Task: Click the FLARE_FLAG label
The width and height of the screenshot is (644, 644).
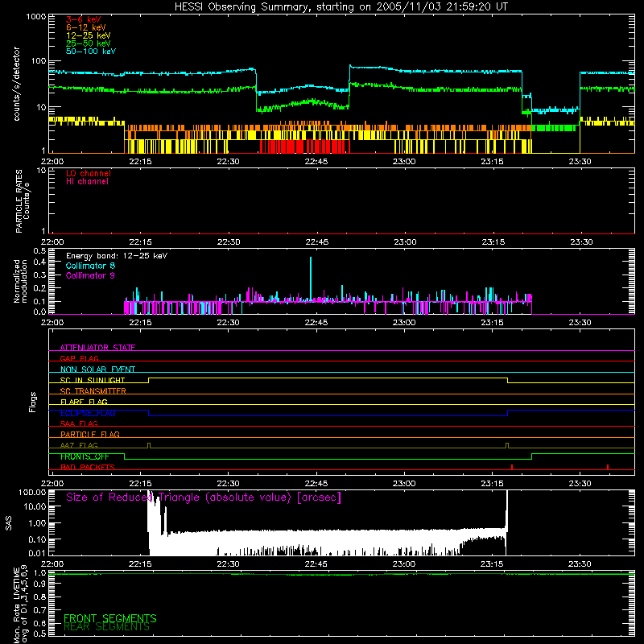Action: pyautogui.click(x=84, y=402)
